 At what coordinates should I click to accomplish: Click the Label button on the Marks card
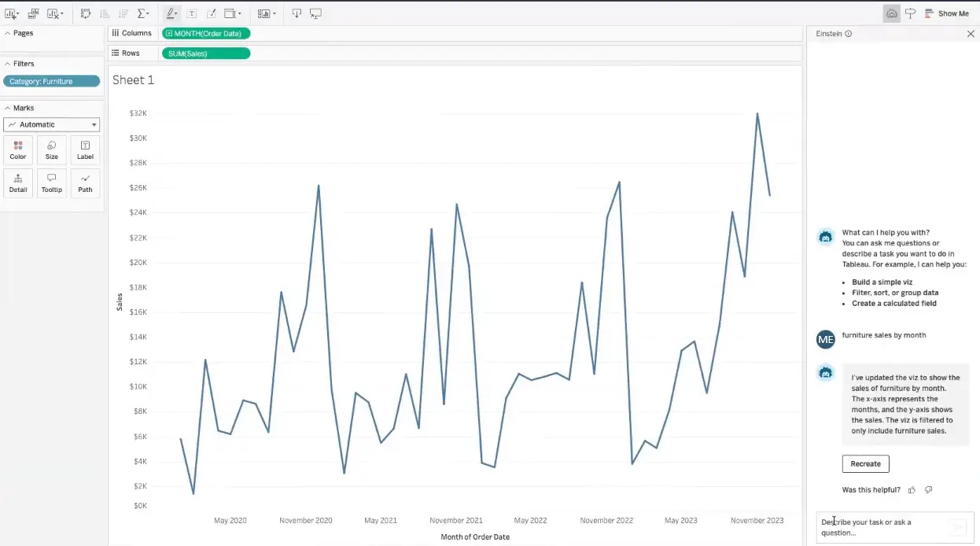pyautogui.click(x=84, y=149)
